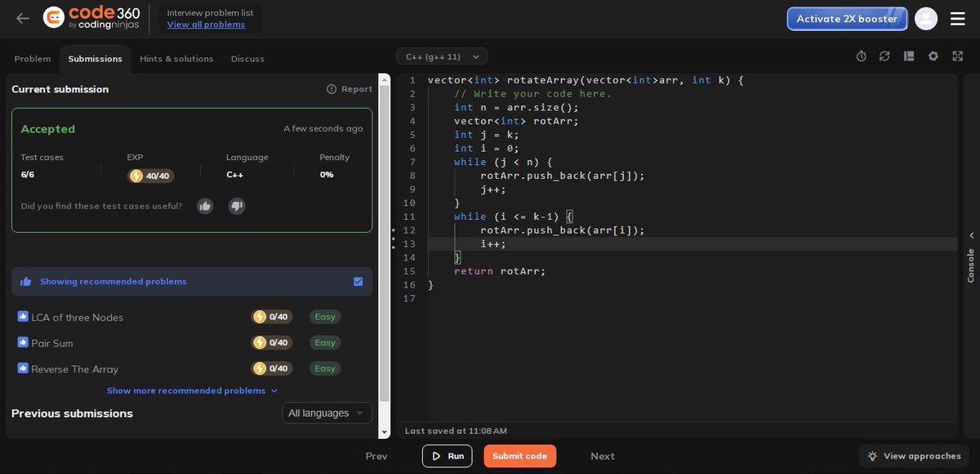Open editor settings gear
Viewport: 980px width, 474px height.
[933, 56]
